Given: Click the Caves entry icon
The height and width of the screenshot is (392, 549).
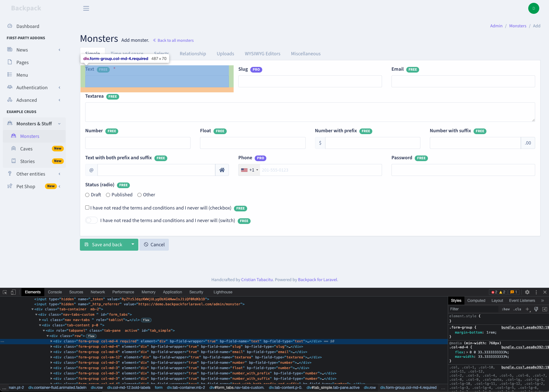Looking at the screenshot, I should 14,148.
